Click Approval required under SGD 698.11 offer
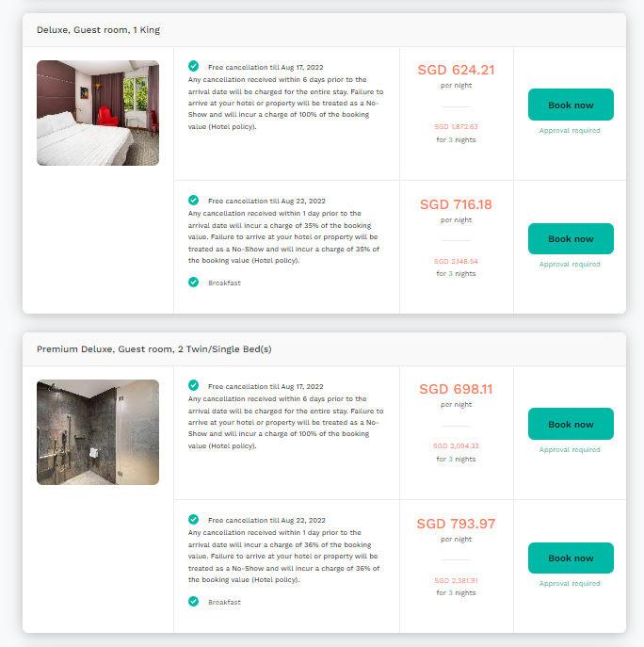This screenshot has width=644, height=647. 570,450
